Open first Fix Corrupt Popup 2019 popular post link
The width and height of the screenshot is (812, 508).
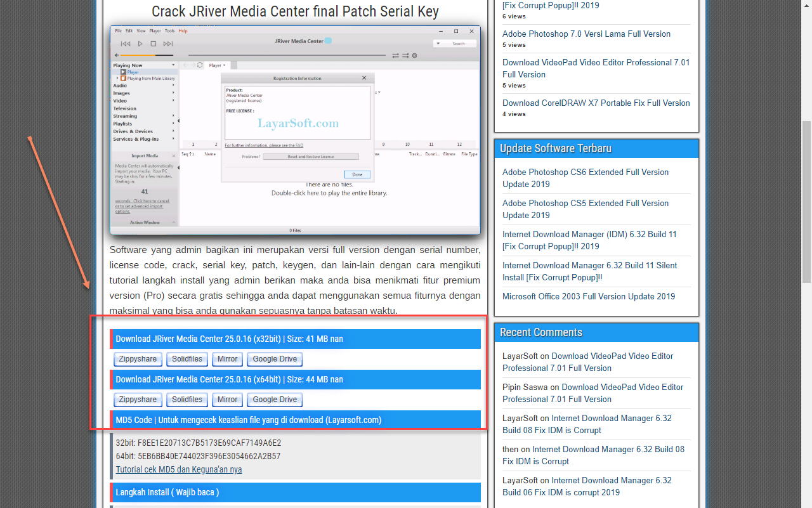tap(551, 5)
